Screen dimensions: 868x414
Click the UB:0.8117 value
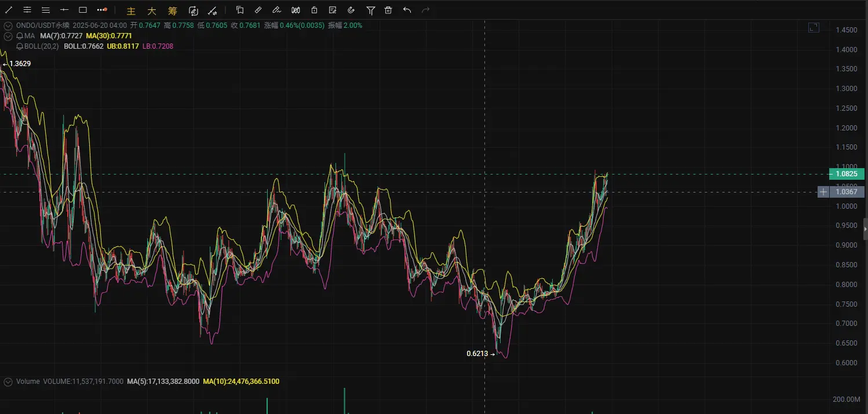click(x=123, y=46)
